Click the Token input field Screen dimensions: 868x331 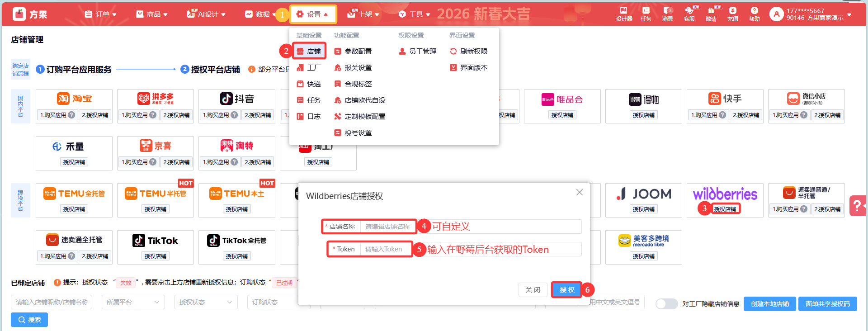coord(471,249)
